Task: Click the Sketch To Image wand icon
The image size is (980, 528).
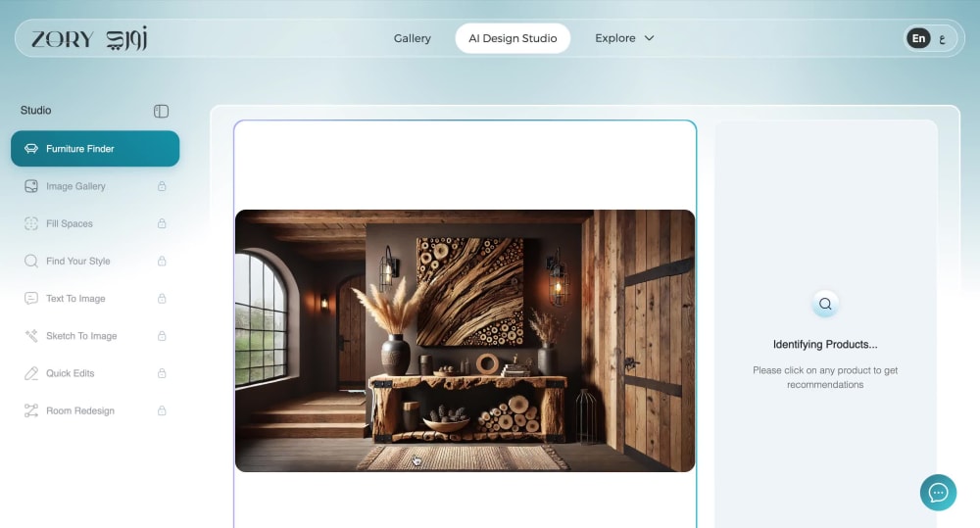Action: click(31, 336)
